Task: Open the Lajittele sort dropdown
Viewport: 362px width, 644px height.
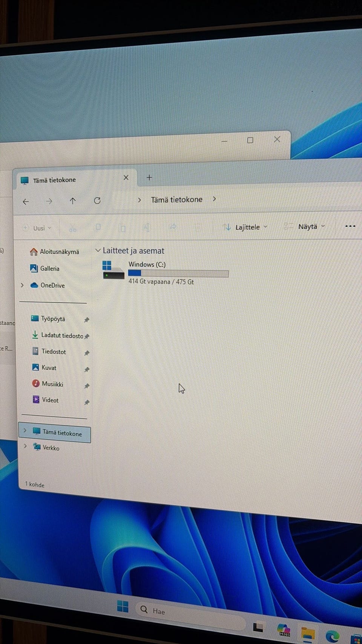Action: (245, 227)
